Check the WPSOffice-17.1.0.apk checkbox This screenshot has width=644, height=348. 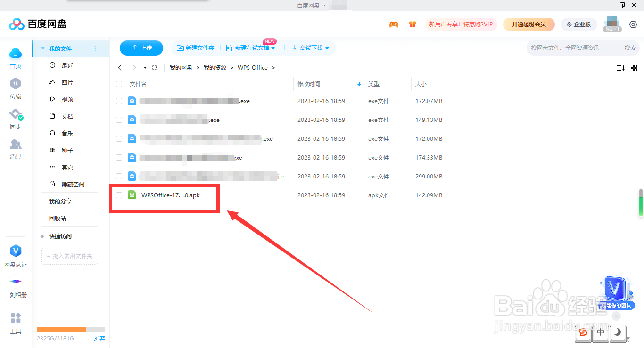click(x=119, y=195)
